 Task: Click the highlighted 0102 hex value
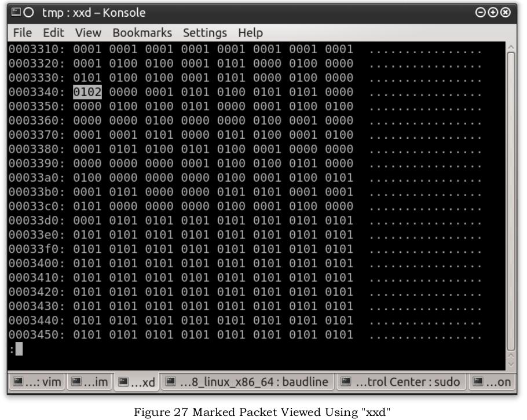pos(87,92)
